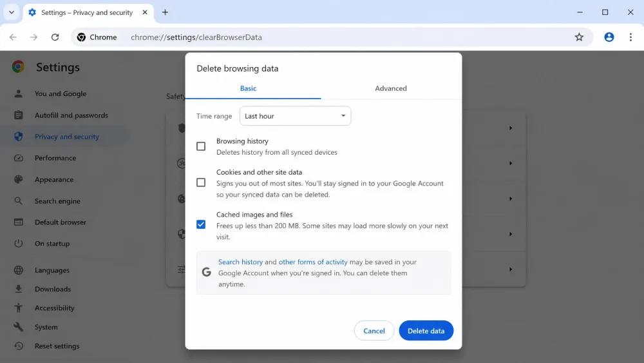The height and width of the screenshot is (363, 644).
Task: Click the Search engine magnifier icon
Action: click(x=19, y=201)
